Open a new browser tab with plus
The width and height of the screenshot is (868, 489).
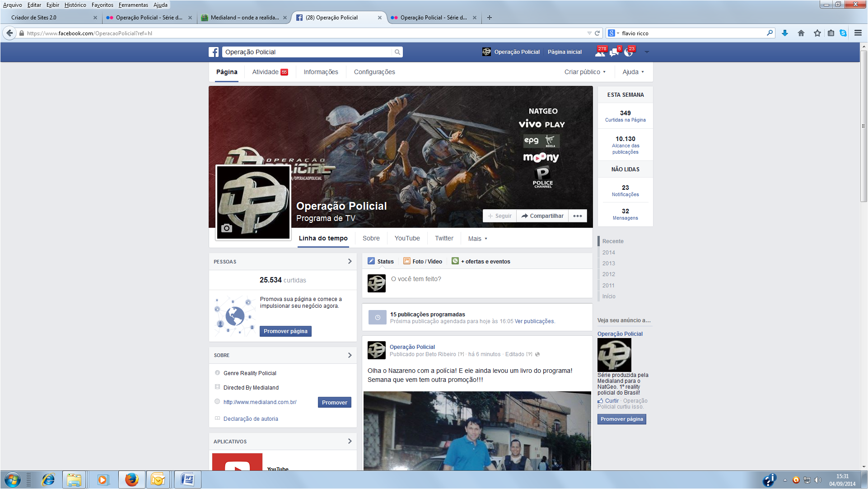(490, 18)
